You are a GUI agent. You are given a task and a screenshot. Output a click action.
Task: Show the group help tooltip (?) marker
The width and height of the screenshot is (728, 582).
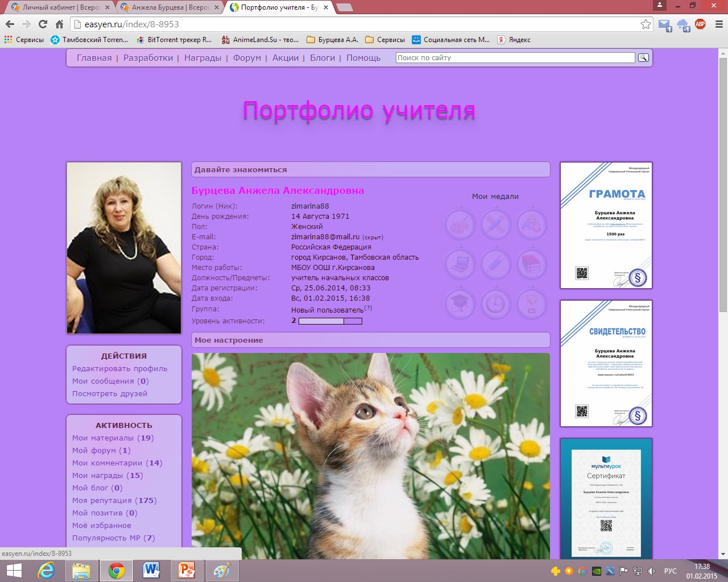tap(368, 308)
